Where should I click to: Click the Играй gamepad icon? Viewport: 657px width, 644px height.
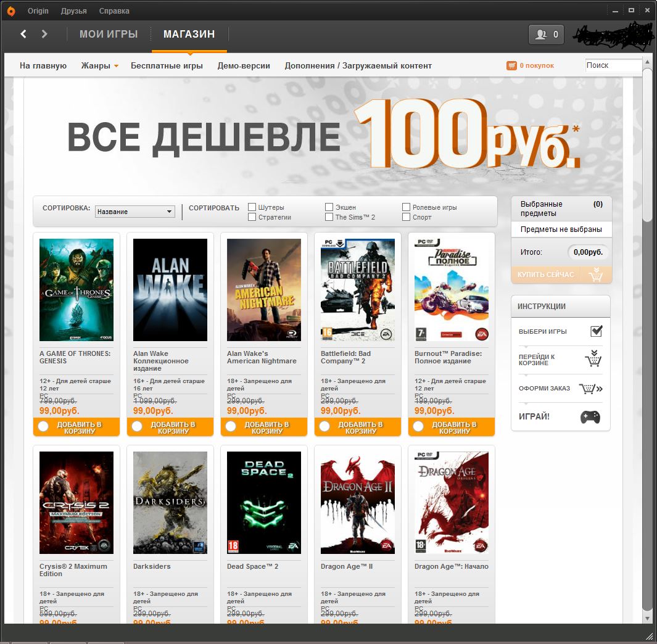click(590, 417)
